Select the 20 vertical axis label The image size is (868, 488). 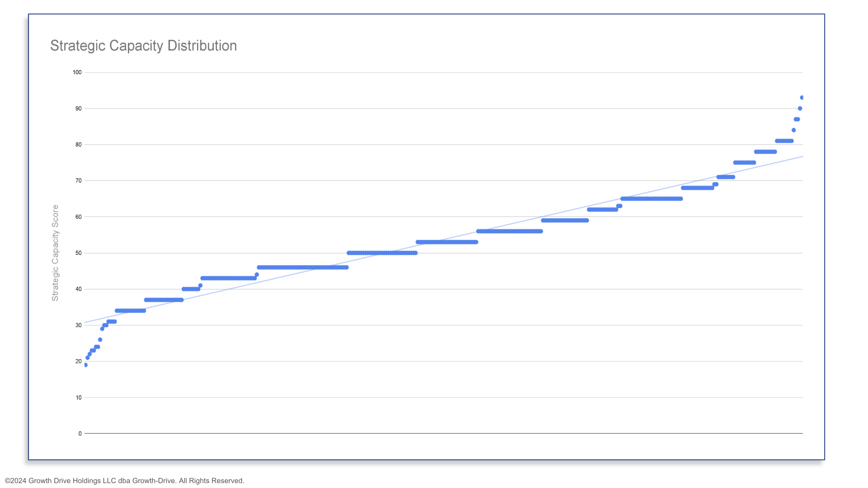click(x=78, y=361)
